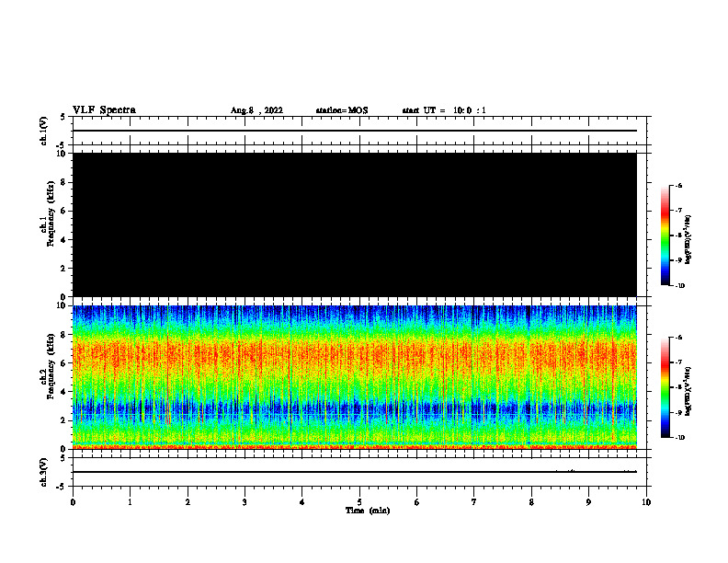Viewport: 728px width, 563px height.
Task: Click the "-6" label on ch.2 colorbar
Action: coord(679,338)
